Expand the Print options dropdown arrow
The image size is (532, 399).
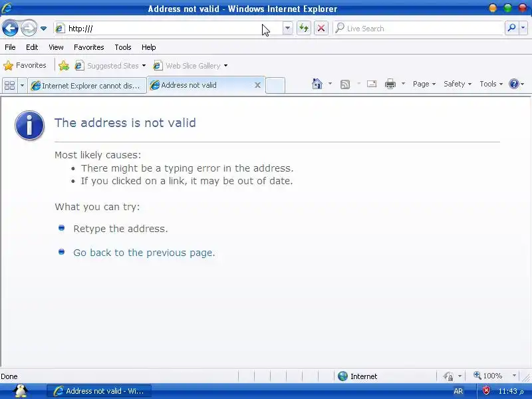coord(403,84)
